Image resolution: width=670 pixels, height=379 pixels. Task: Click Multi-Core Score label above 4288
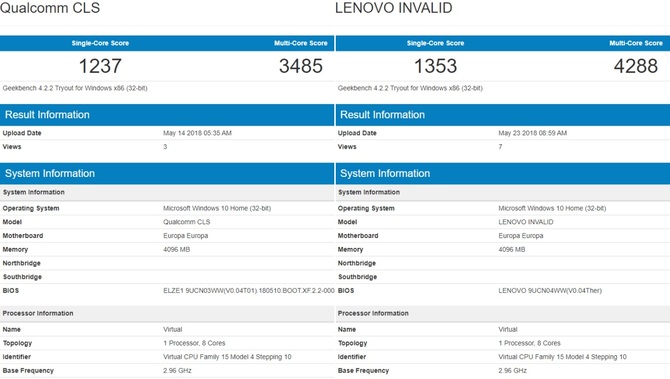[636, 43]
